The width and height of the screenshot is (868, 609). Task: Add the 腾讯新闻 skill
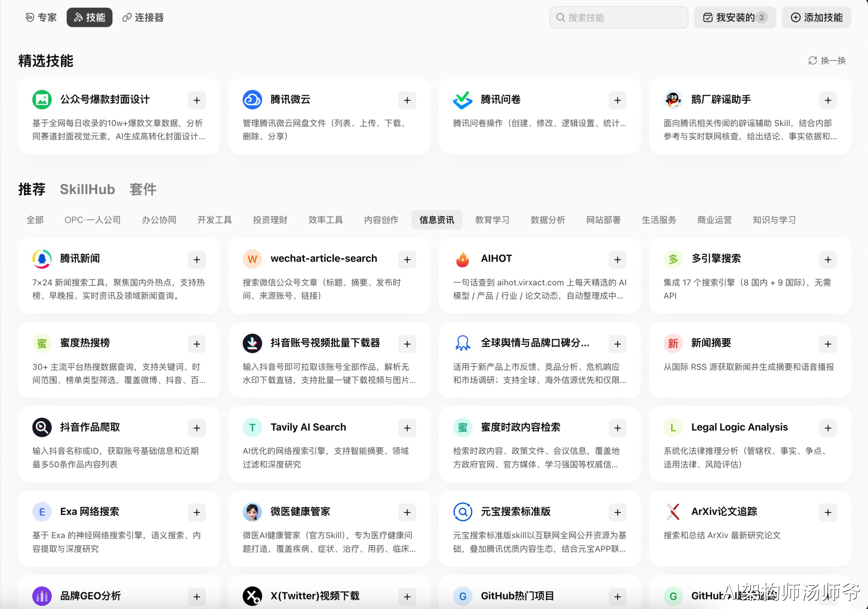click(197, 260)
